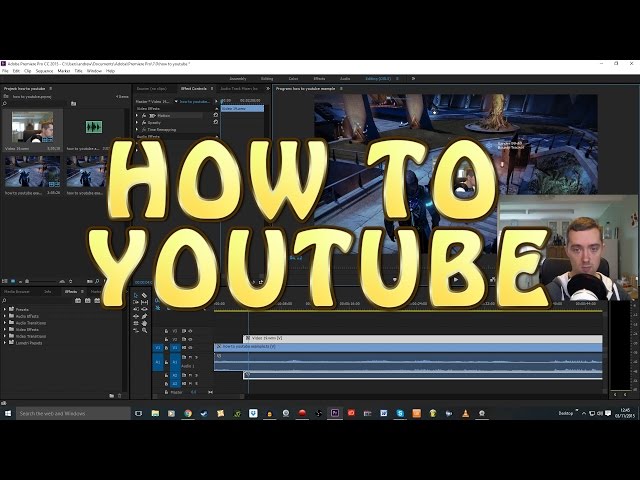Open the Window menu
The height and width of the screenshot is (480, 640).
[x=94, y=71]
